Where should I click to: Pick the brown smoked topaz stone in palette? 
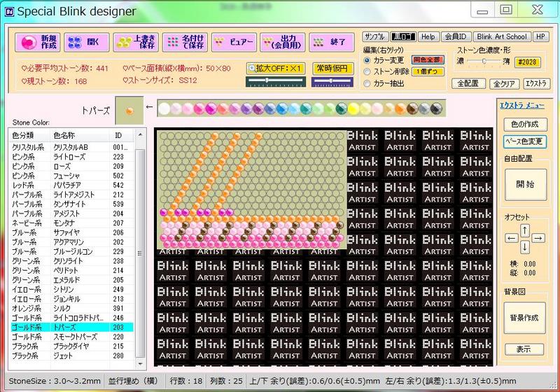[x=412, y=108]
